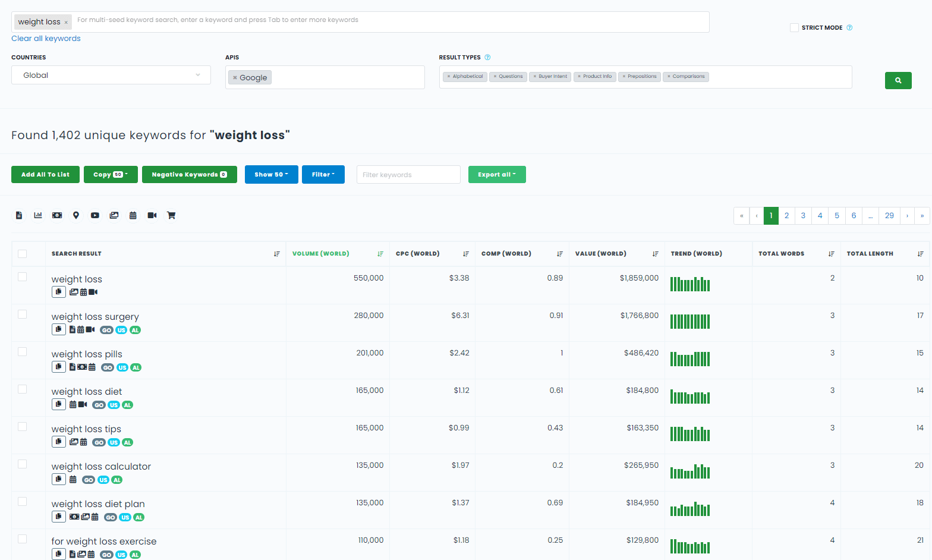Open the Strict Mode help question icon
932x560 pixels.
849,27
